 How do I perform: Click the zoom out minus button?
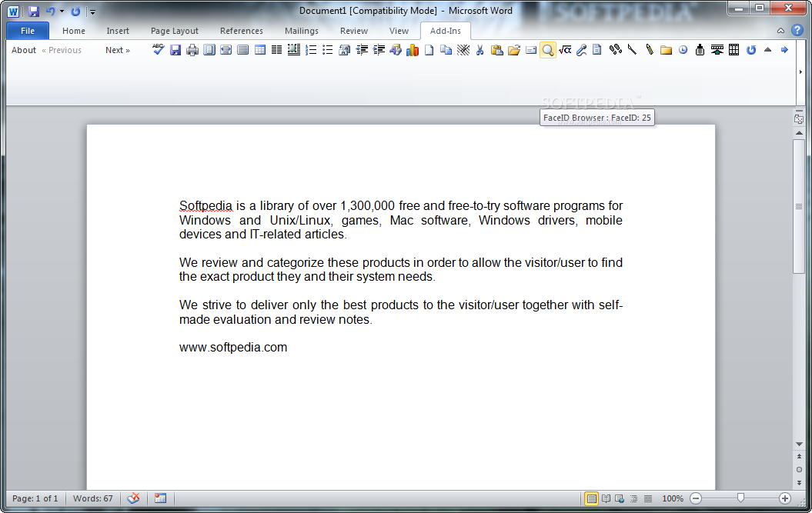click(696, 498)
